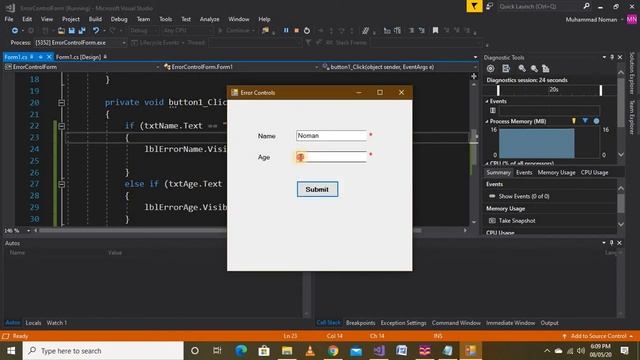Click the Take Snapshot link
640x360 pixels.
[517, 221]
